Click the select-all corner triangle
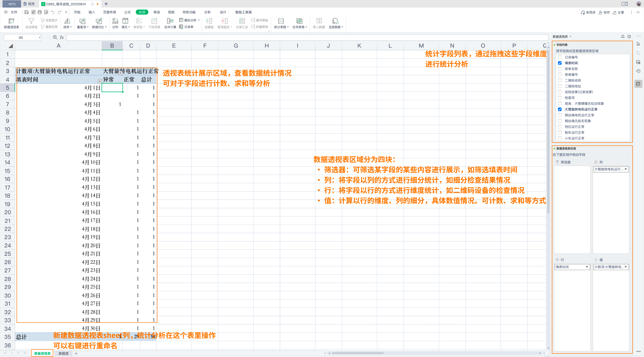644x357 pixels. point(11,46)
